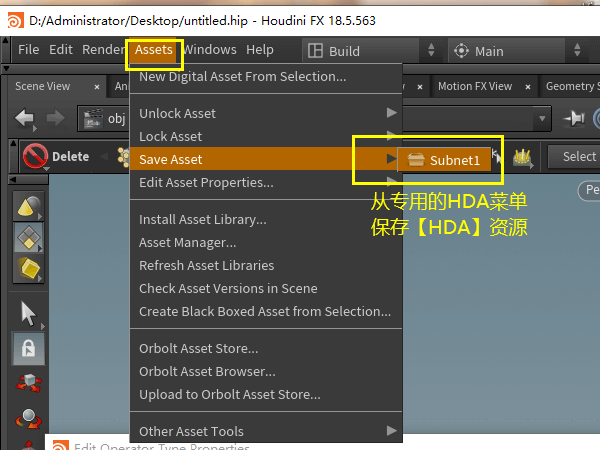Select the arrow Select tool
The image size is (600, 450).
[x=29, y=314]
